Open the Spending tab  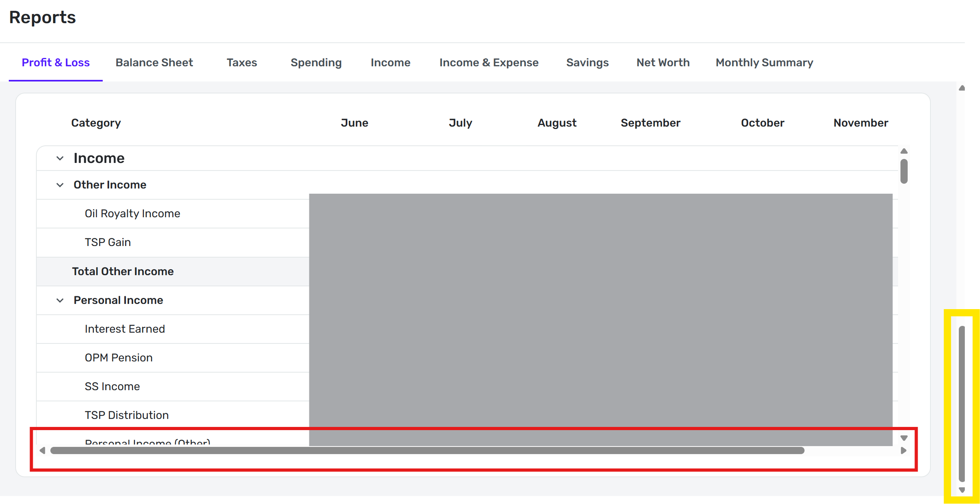(x=316, y=63)
